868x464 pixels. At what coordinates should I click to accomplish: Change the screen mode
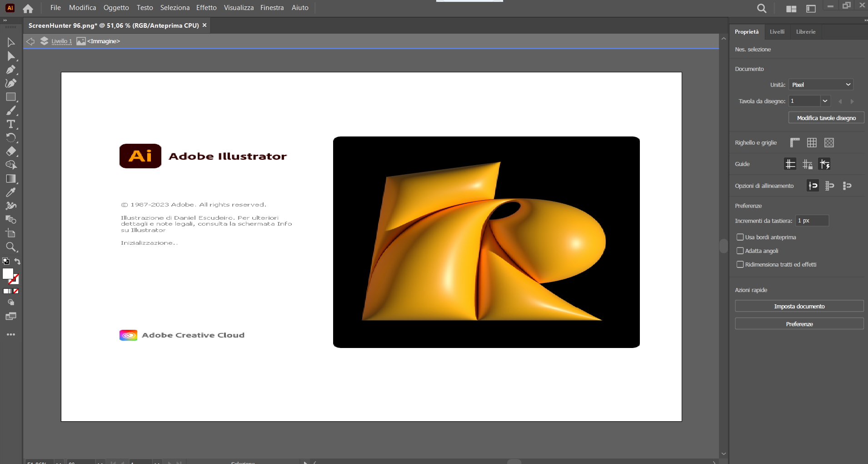pos(11,316)
